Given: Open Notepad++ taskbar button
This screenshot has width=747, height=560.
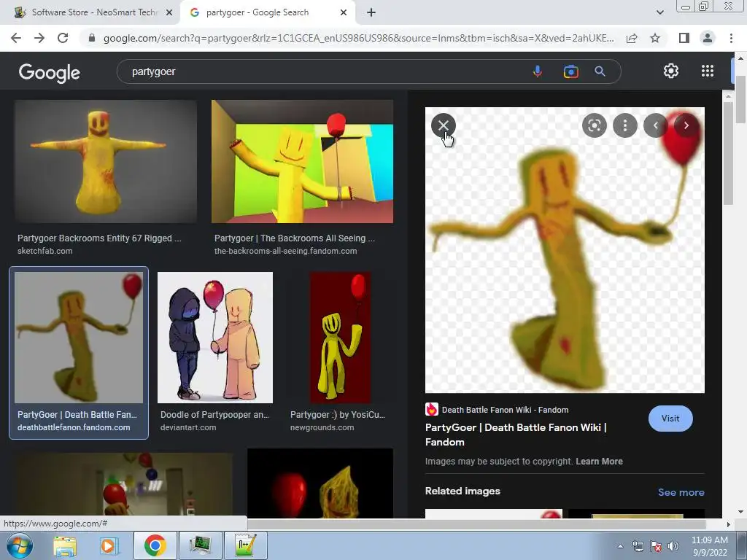Looking at the screenshot, I should point(245,545).
